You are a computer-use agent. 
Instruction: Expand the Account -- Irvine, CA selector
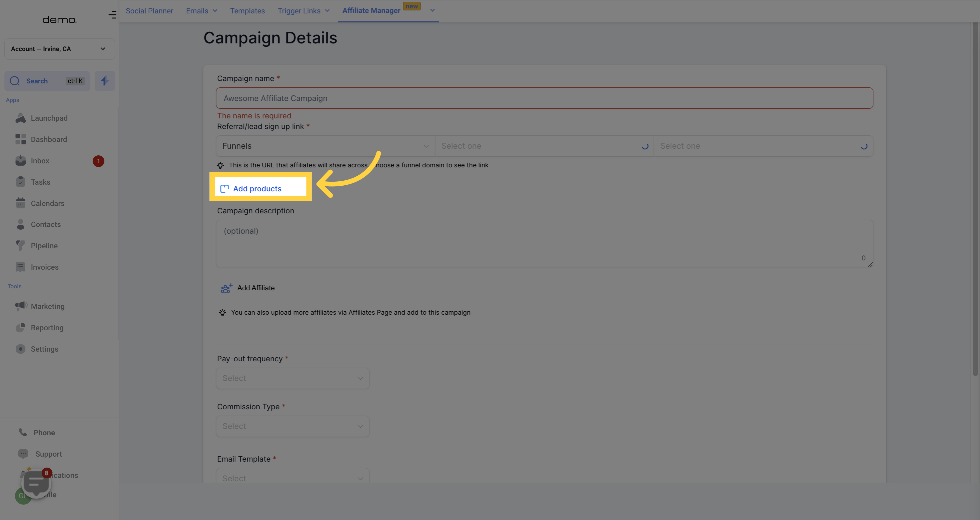coord(59,49)
